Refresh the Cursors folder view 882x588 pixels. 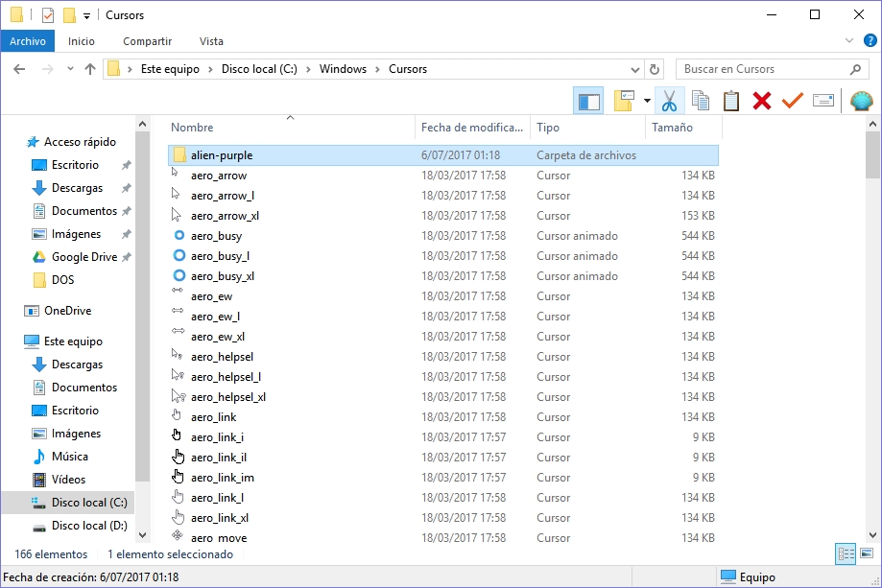[x=655, y=69]
